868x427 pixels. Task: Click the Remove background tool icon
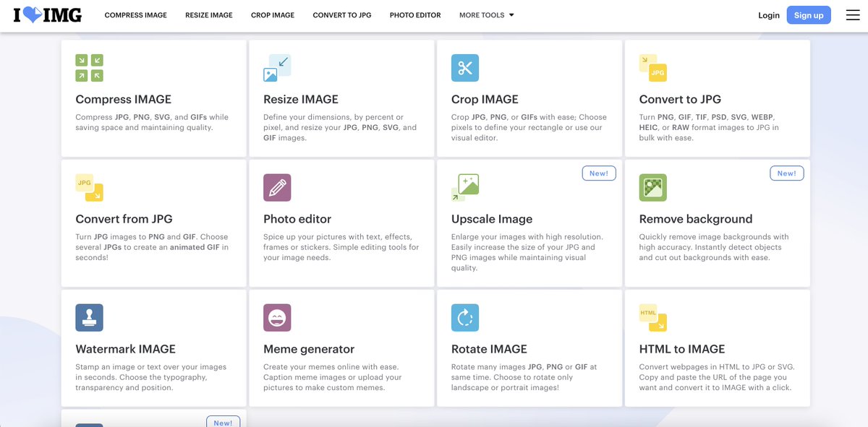(652, 186)
